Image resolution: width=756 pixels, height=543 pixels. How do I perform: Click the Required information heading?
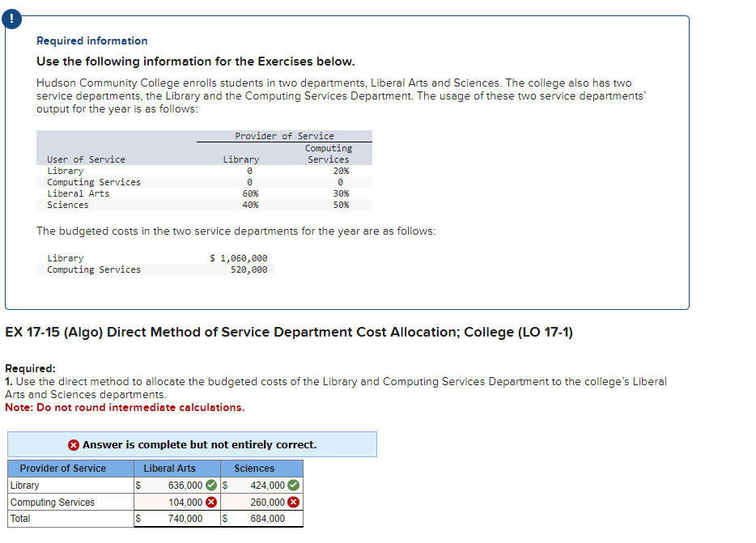(91, 40)
